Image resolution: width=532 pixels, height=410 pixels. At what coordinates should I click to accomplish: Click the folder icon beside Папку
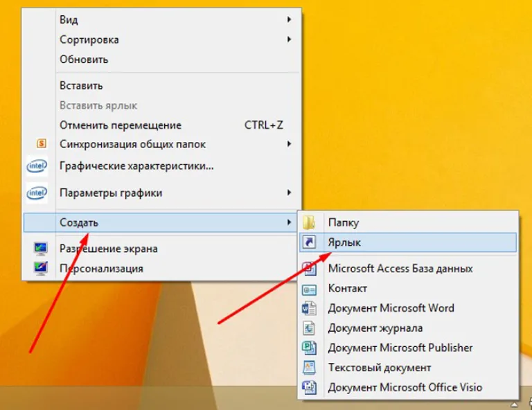coord(309,222)
